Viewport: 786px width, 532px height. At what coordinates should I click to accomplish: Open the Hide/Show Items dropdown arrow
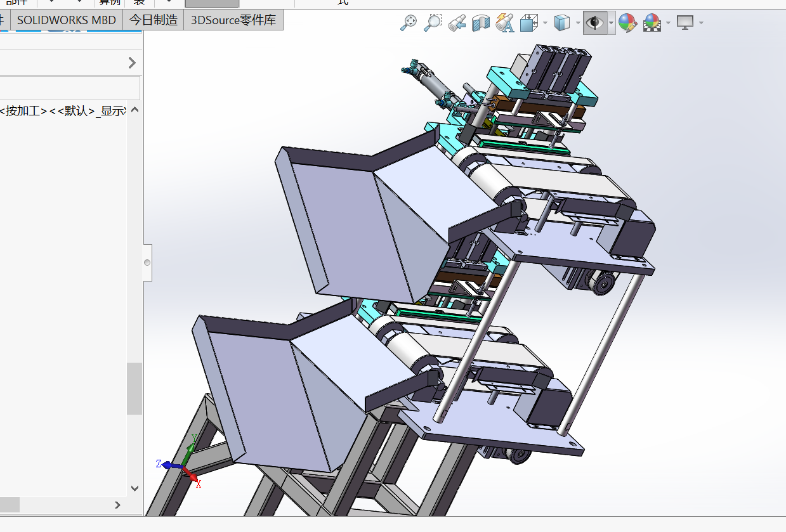pos(611,23)
